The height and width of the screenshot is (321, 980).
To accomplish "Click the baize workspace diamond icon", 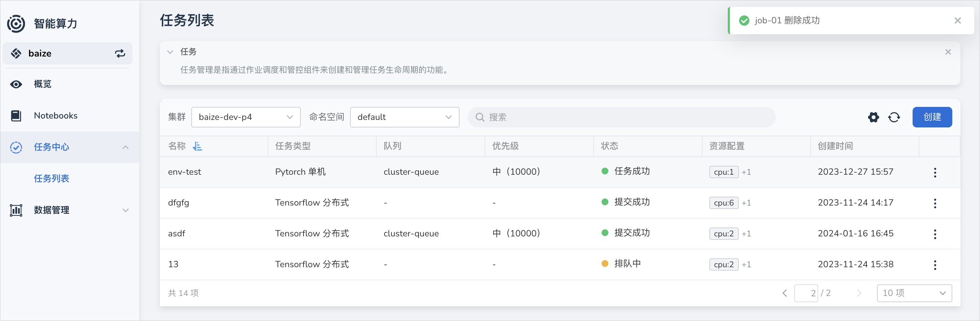I will 16,54.
